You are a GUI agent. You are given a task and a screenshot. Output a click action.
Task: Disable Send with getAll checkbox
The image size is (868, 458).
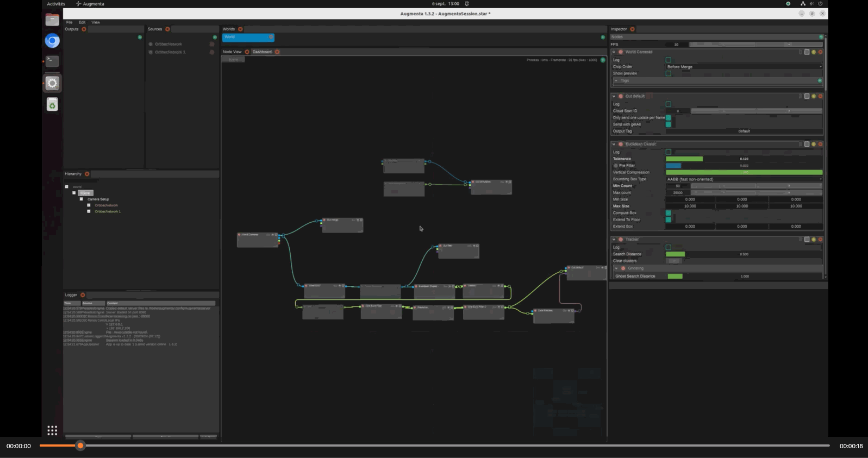coord(669,124)
